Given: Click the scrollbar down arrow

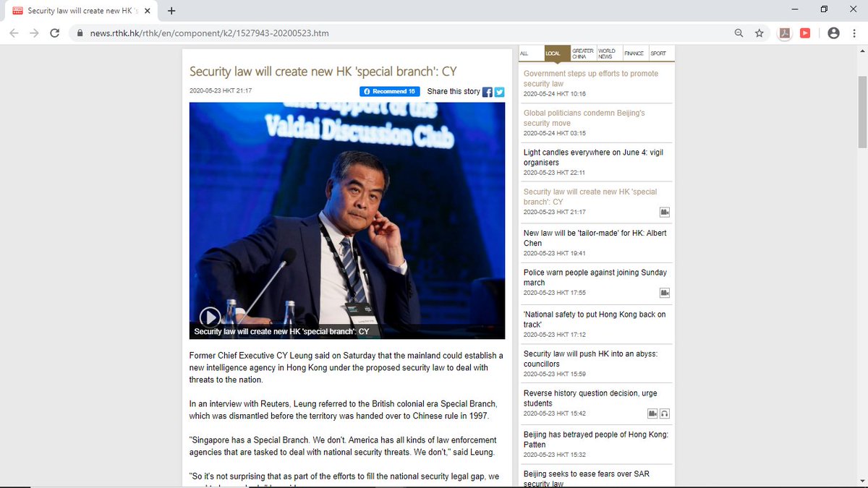Looking at the screenshot, I should [861, 481].
